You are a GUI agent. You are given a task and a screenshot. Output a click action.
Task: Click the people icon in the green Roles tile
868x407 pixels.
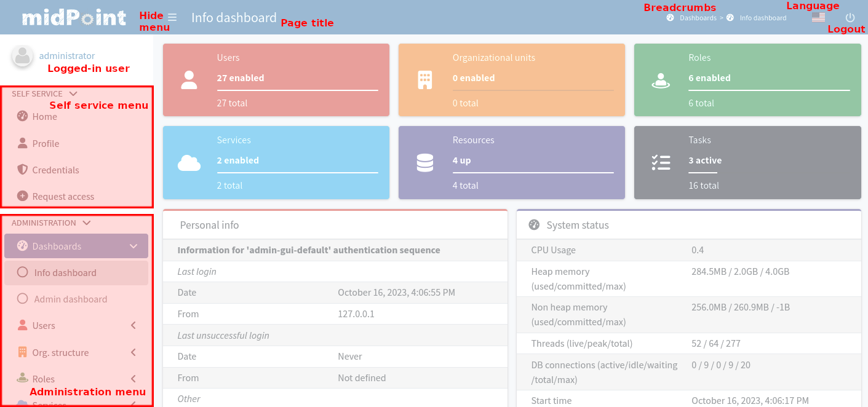[x=661, y=79]
